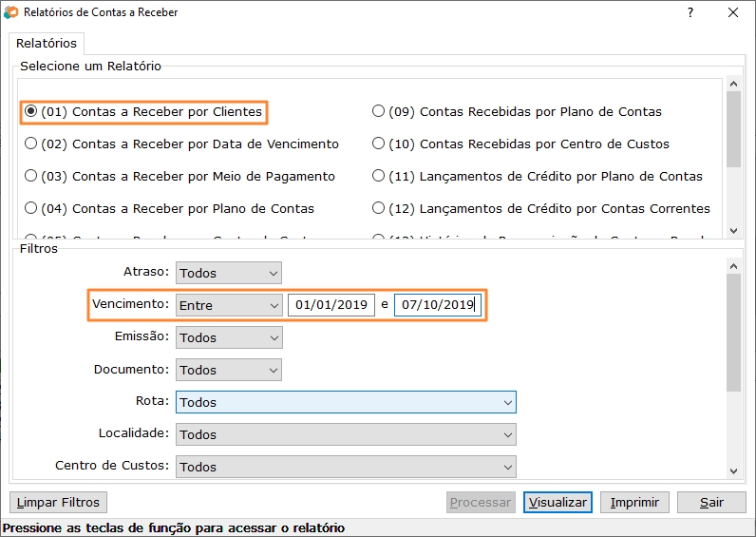756x537 pixels.
Task: Expand the Vencimento Entre combo box
Action: coord(229,305)
